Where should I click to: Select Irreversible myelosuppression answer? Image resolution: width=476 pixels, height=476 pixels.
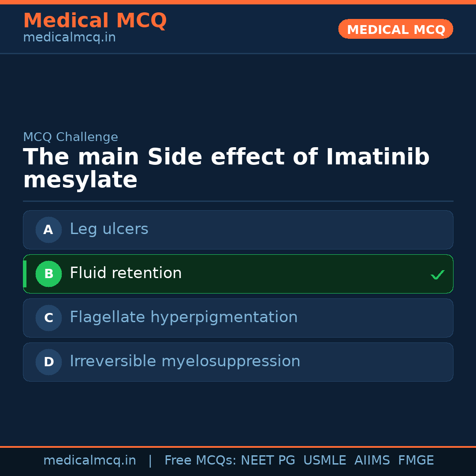pyautogui.click(x=185, y=361)
